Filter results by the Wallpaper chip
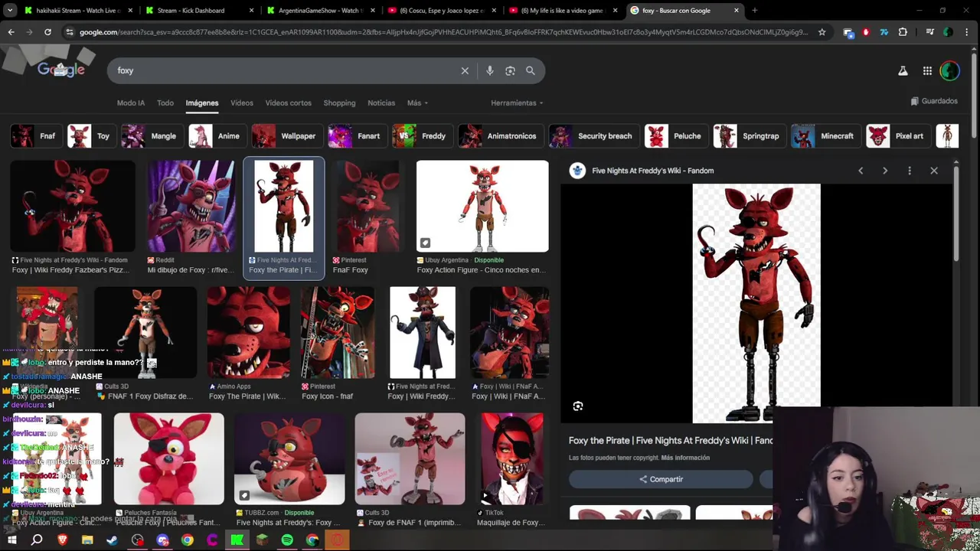 287,136
